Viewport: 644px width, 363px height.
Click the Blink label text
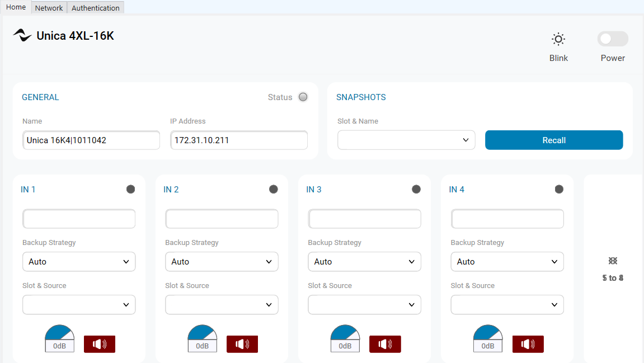click(x=558, y=58)
